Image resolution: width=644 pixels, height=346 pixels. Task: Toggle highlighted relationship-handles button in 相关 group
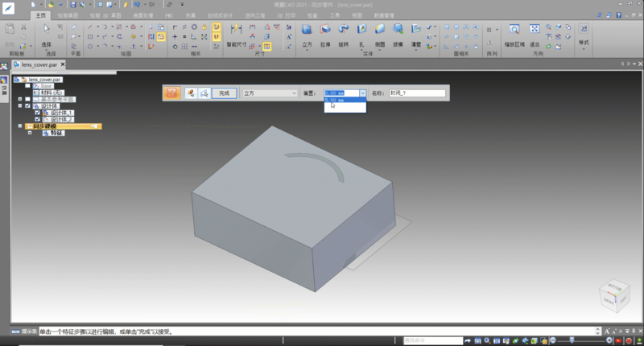(x=217, y=27)
